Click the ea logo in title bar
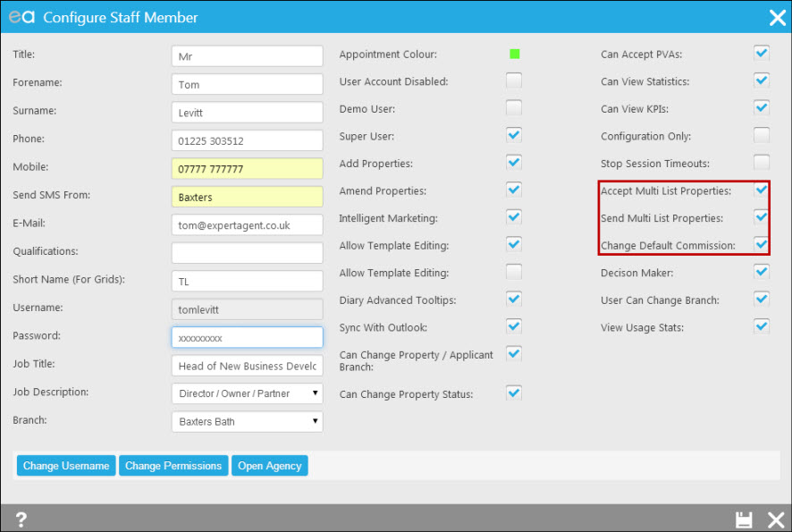This screenshot has width=792, height=532. [x=21, y=17]
